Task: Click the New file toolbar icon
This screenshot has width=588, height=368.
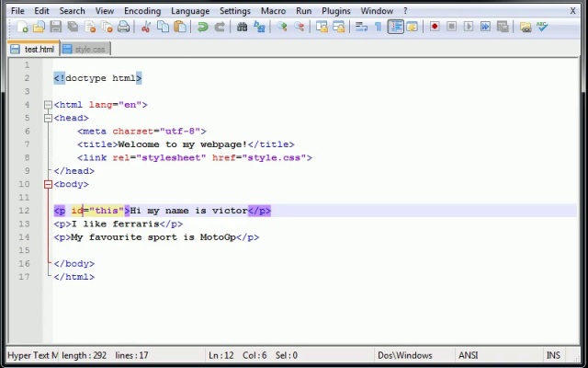Action: [x=23, y=28]
